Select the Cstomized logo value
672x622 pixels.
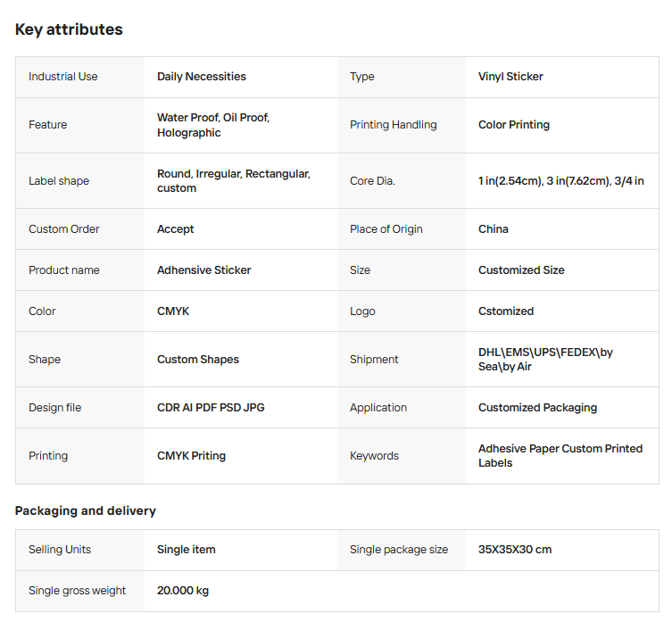[506, 311]
